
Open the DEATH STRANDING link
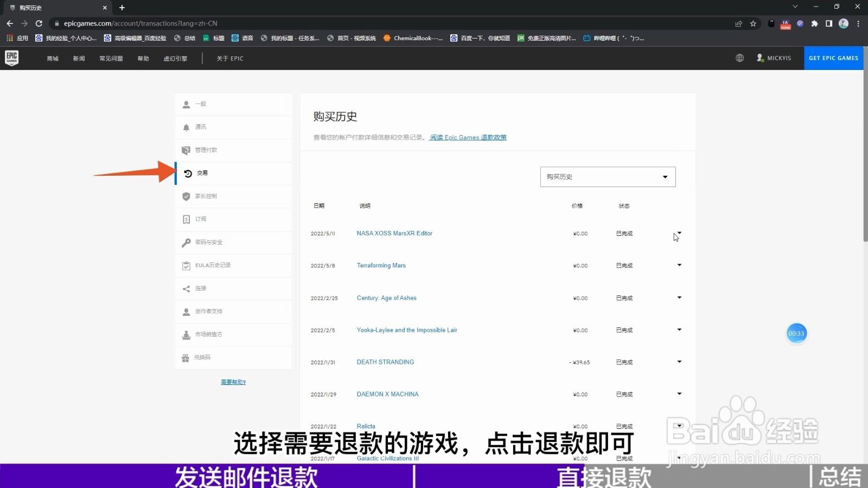tap(385, 362)
